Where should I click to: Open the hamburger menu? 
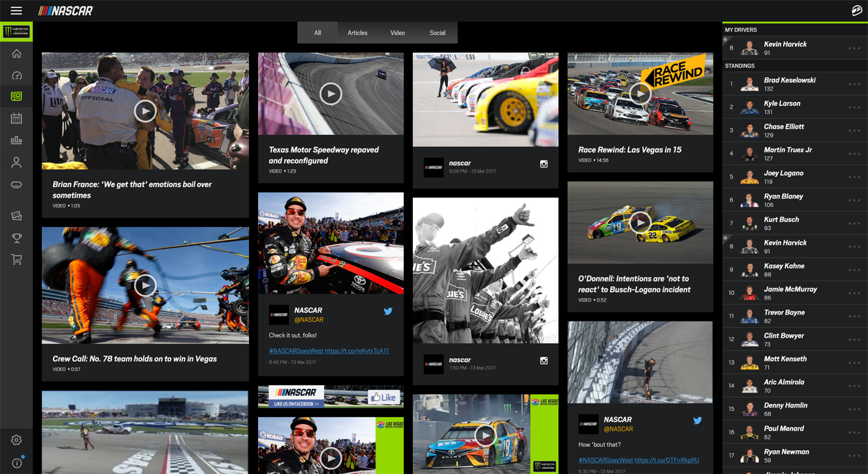coord(16,10)
